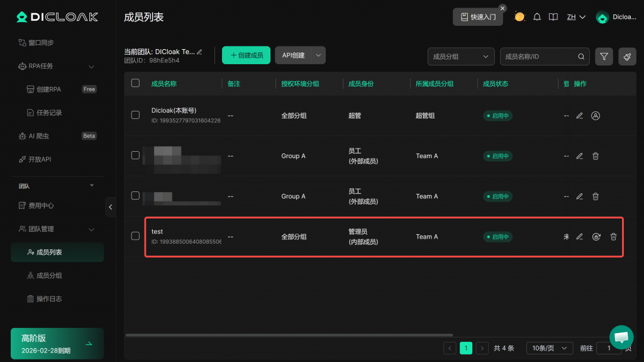Viewport: 644px width, 362px height.
Task: Tick the select-all header checkbox
Action: pyautogui.click(x=135, y=83)
